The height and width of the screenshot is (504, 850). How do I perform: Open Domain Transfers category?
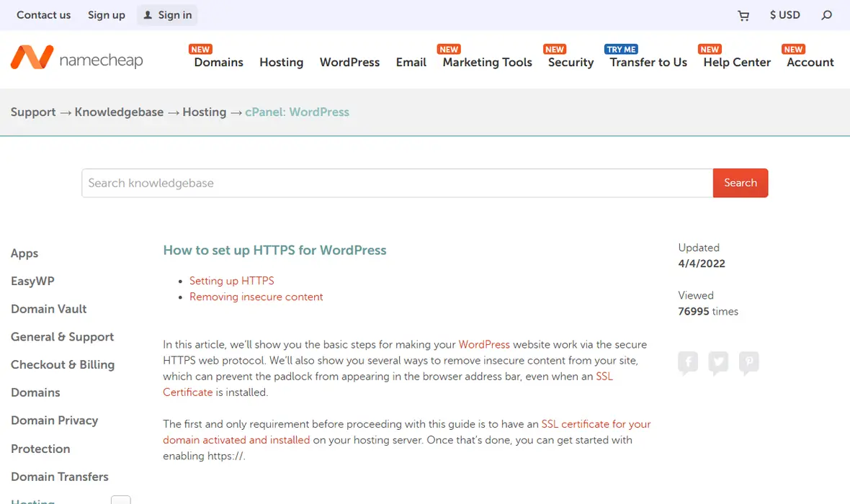point(60,477)
